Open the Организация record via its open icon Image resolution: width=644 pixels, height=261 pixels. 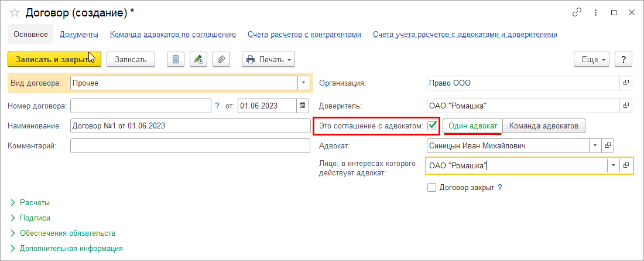626,83
